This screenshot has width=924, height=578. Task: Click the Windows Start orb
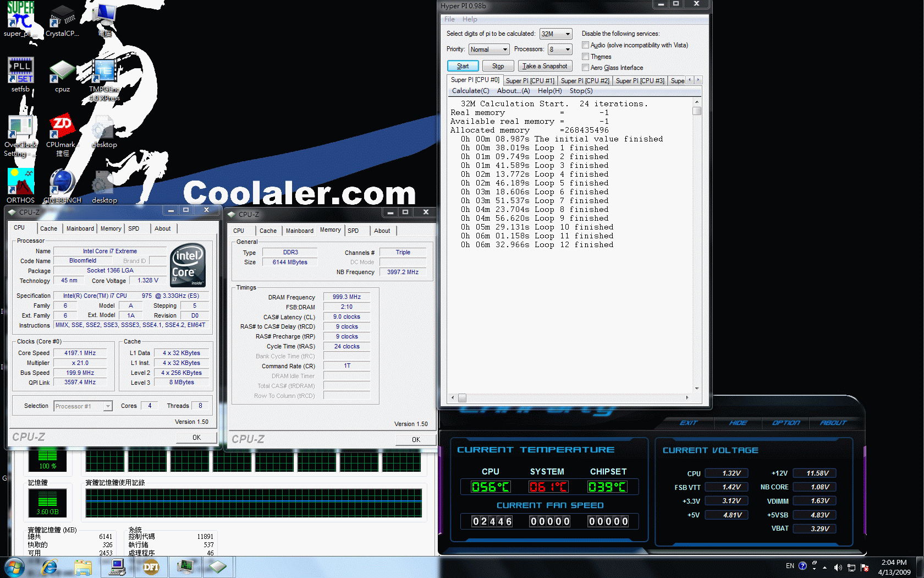tap(14, 567)
